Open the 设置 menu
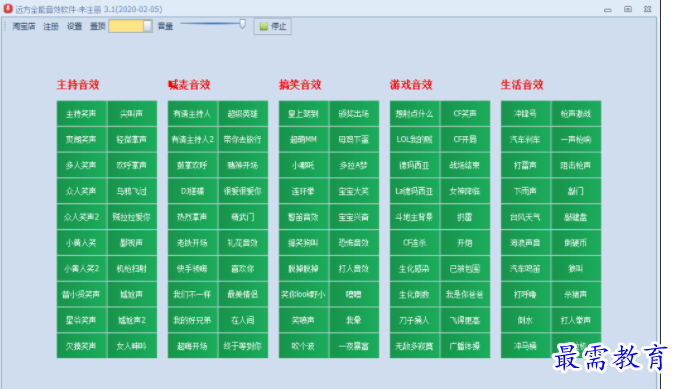 click(x=74, y=26)
